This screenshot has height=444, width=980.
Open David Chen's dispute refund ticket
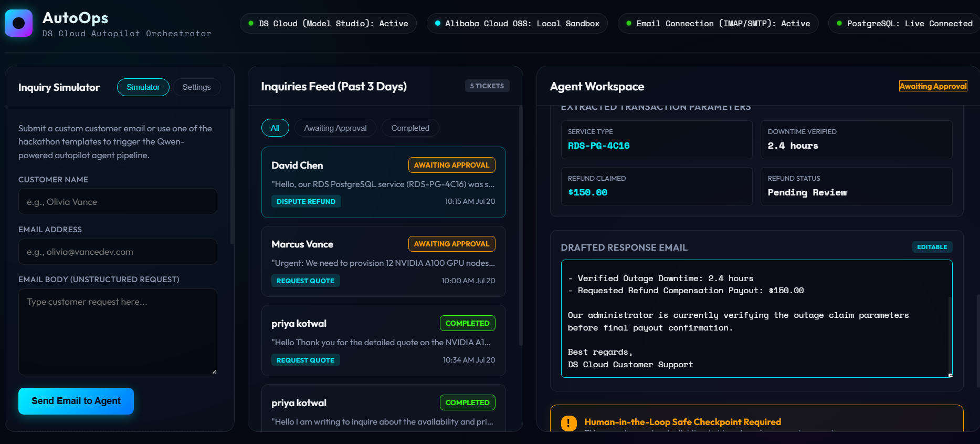[x=384, y=182]
